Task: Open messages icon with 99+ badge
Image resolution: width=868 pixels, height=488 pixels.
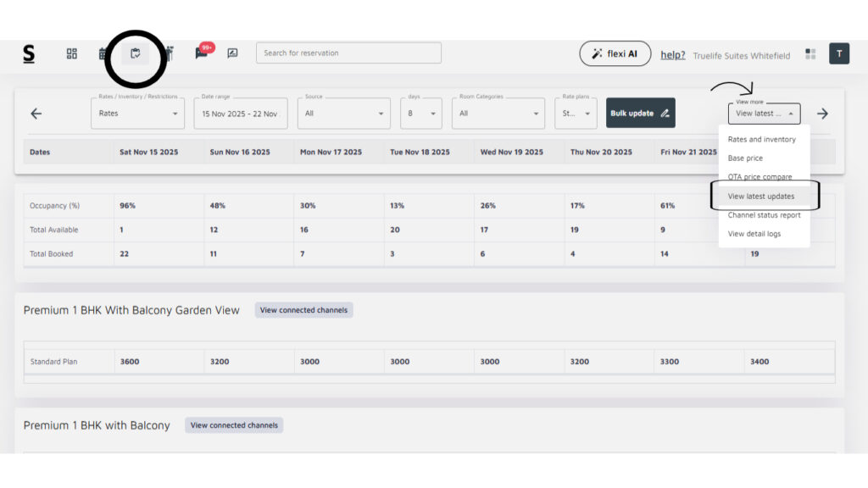Action: tap(201, 53)
